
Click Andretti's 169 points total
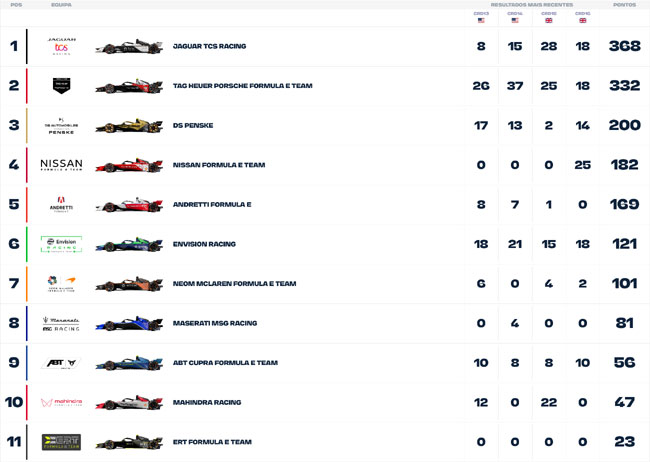[x=625, y=204]
